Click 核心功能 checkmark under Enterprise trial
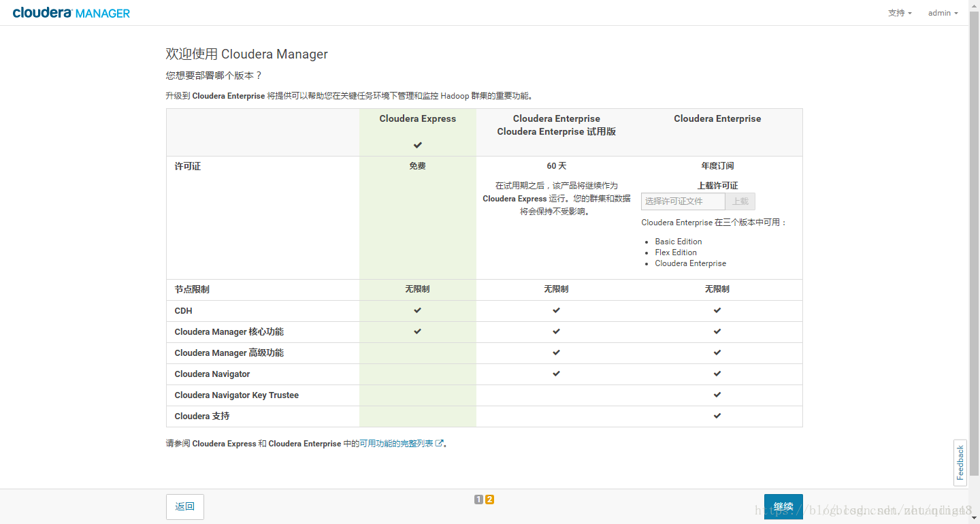980x524 pixels. tap(557, 331)
